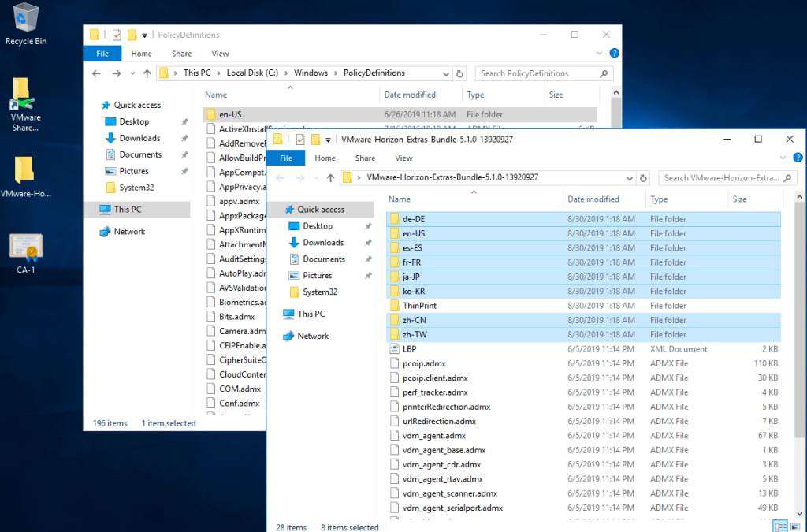
Task: Expand the ribbon in VMware-Horizon window
Action: coord(782,158)
